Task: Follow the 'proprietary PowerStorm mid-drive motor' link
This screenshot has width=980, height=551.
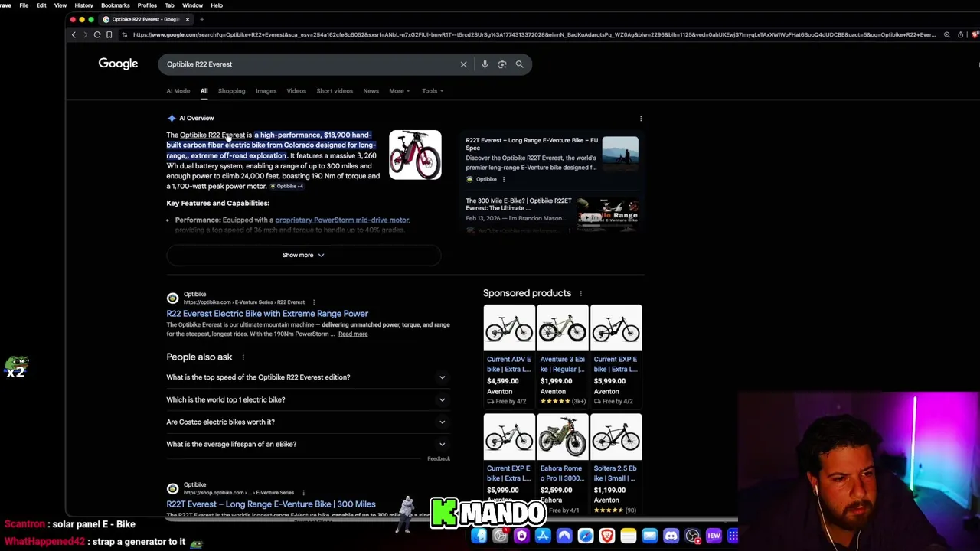Action: point(342,220)
